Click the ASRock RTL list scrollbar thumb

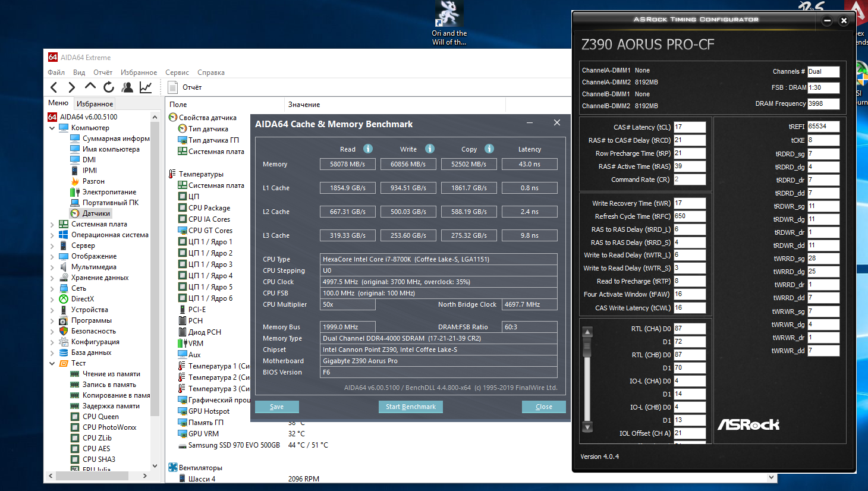coord(587,348)
